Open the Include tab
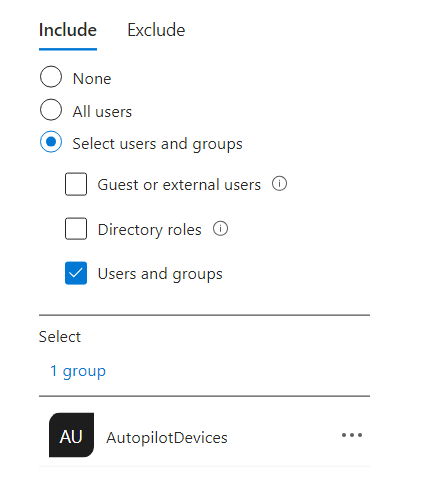 68,30
